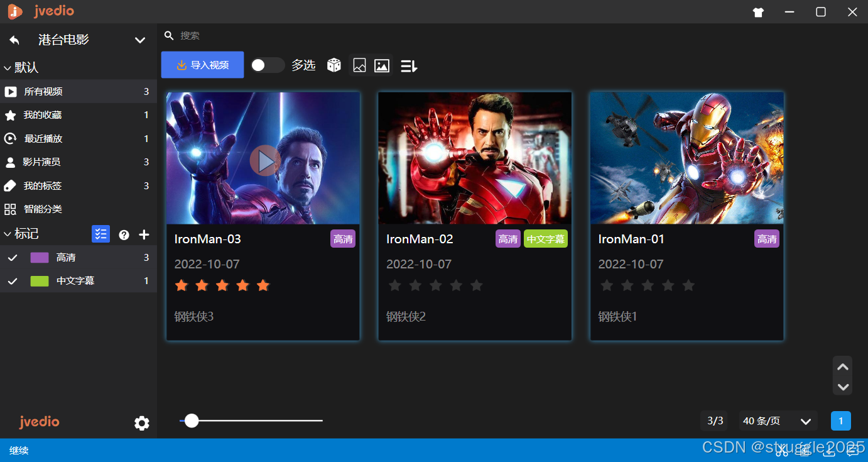The width and height of the screenshot is (868, 462).
Task: Open the 40 条/页 page size dropdown
Action: [x=778, y=421]
